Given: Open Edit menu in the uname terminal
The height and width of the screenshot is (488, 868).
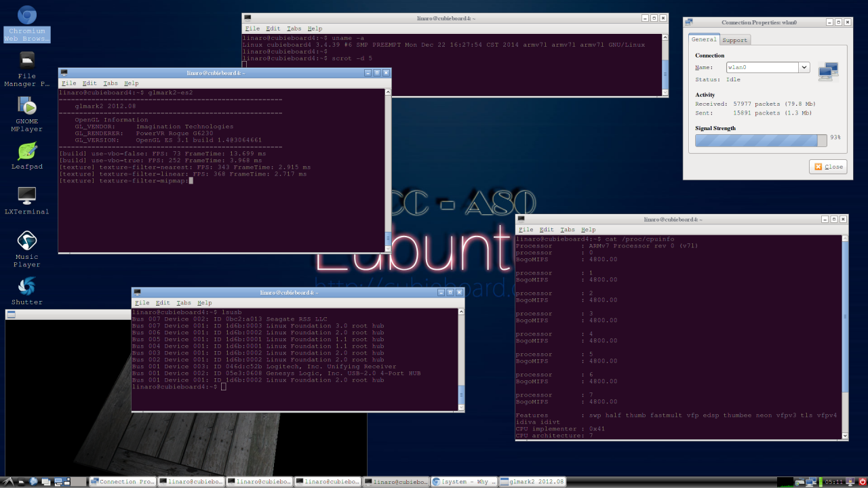Looking at the screenshot, I should [273, 29].
